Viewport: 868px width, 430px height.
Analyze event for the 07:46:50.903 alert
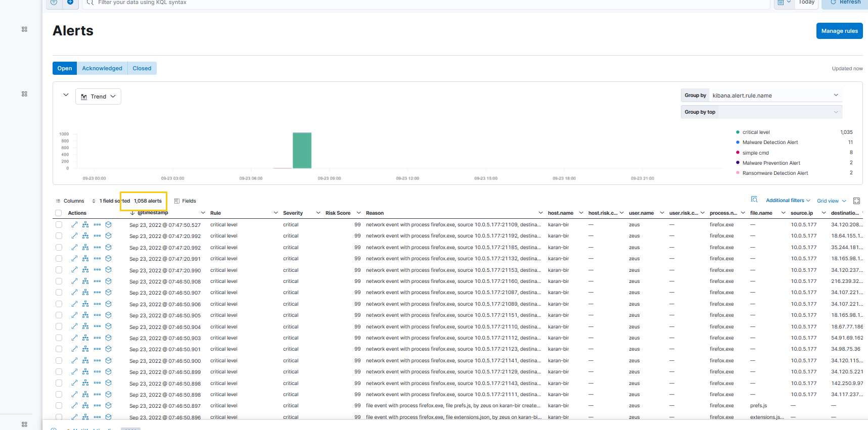85,338
